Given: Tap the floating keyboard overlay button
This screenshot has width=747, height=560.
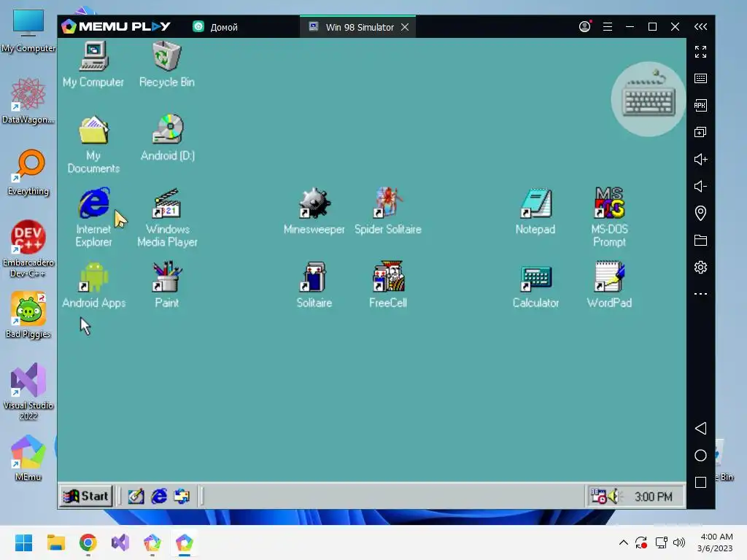Looking at the screenshot, I should point(649,99).
